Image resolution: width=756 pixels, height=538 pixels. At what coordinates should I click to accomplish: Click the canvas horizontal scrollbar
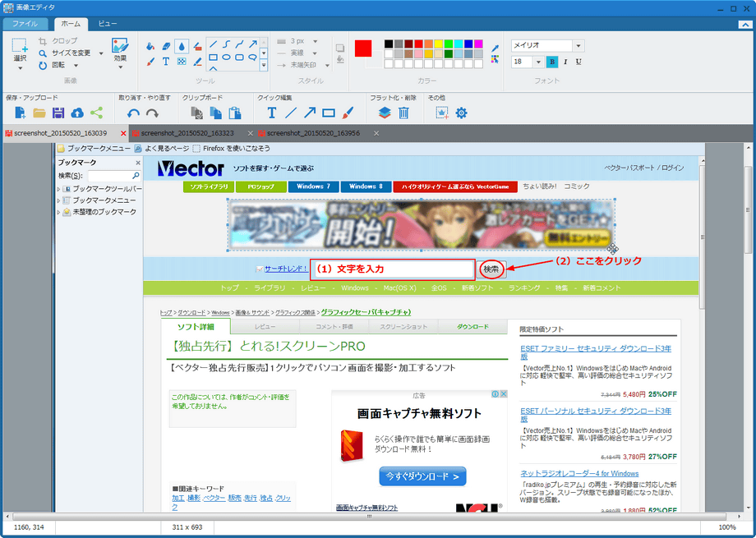pos(369,517)
